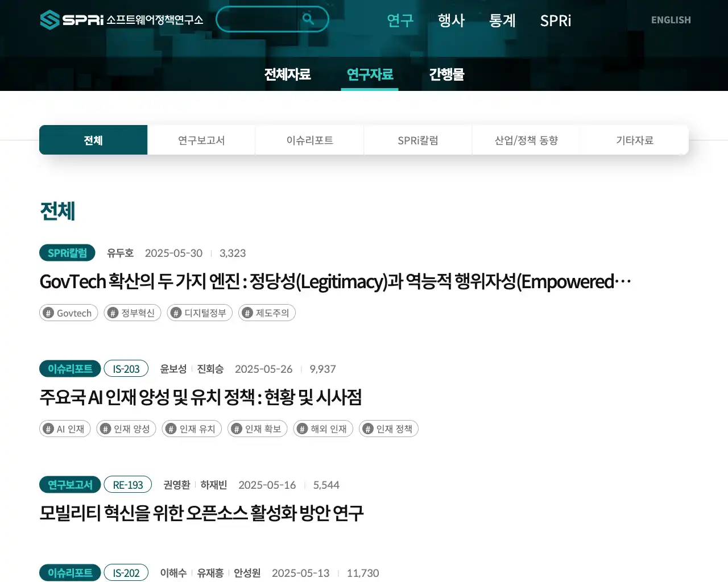This screenshot has height=582, width=728.
Task: Click the 디지털정부 hashtag tag
Action: coord(200,313)
